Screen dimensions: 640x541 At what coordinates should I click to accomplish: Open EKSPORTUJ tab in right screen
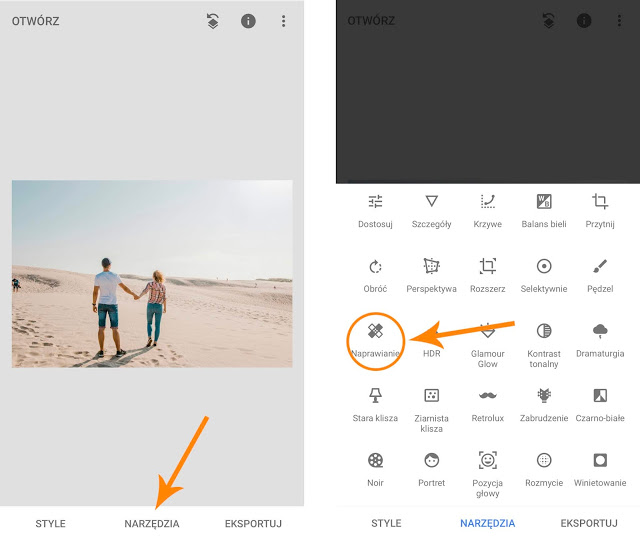589,523
